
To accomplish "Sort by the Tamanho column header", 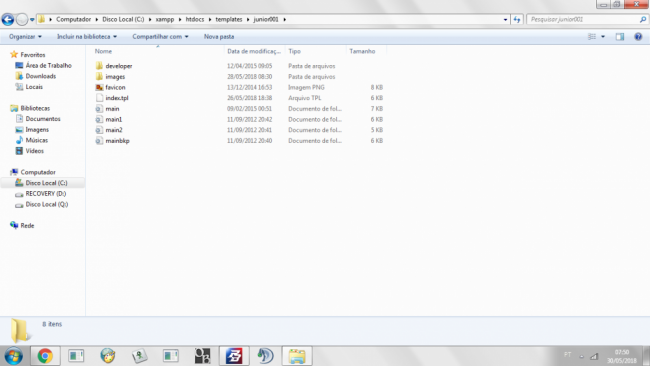I will pyautogui.click(x=362, y=51).
